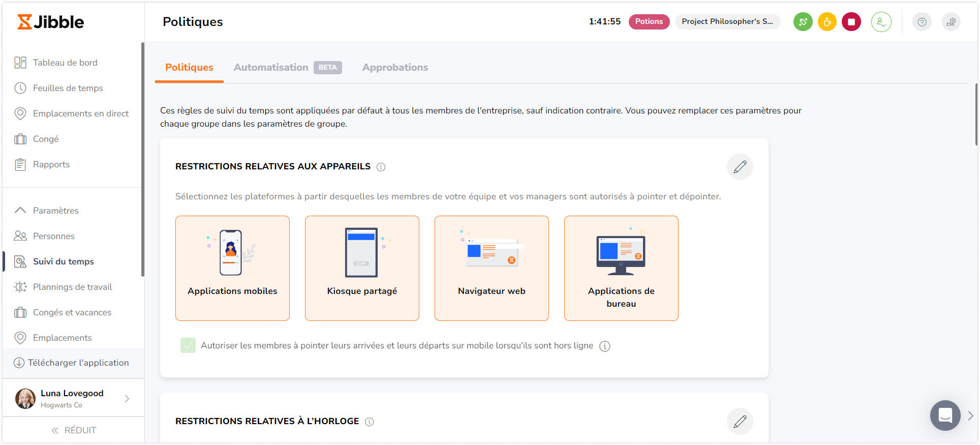
Task: Switch to the Automatisation tab
Action: (x=271, y=68)
